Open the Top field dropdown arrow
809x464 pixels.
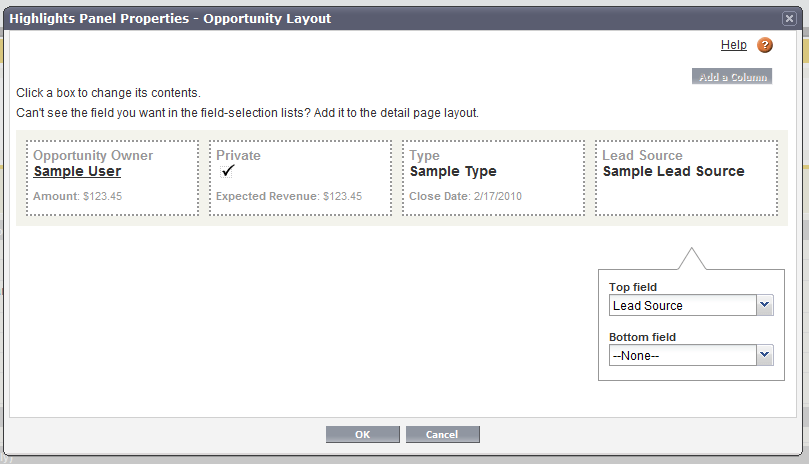pyautogui.click(x=765, y=305)
